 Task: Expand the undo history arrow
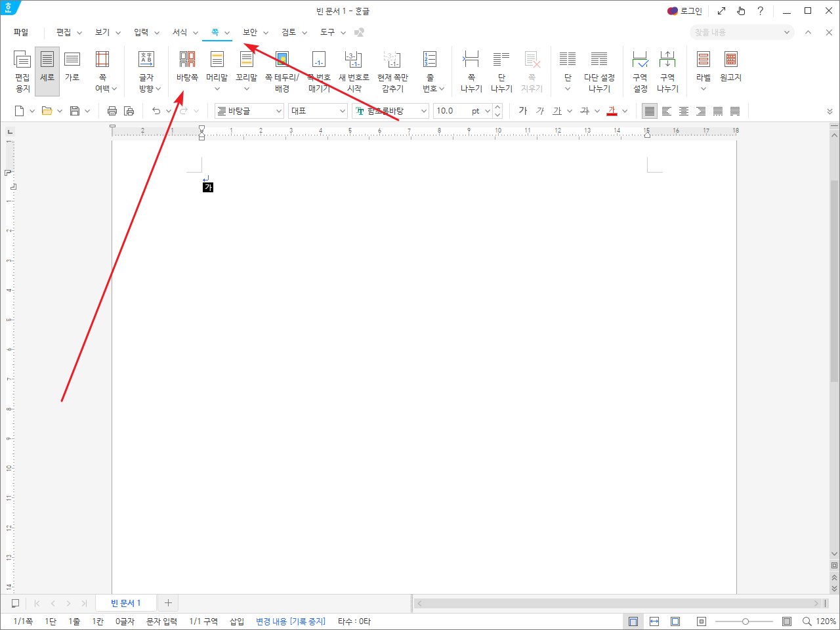(169, 111)
